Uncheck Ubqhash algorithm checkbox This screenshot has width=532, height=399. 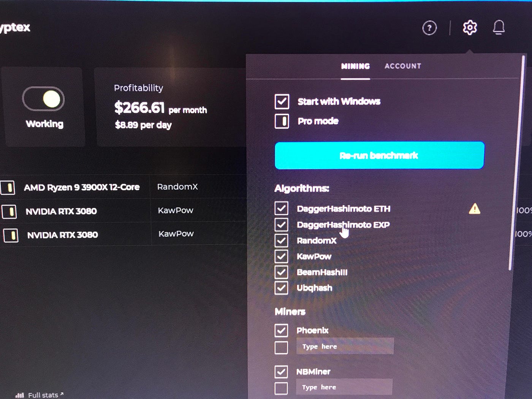pyautogui.click(x=281, y=288)
